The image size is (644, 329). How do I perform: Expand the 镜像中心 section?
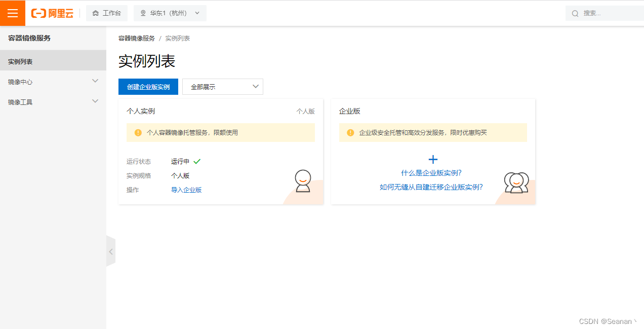pos(53,81)
